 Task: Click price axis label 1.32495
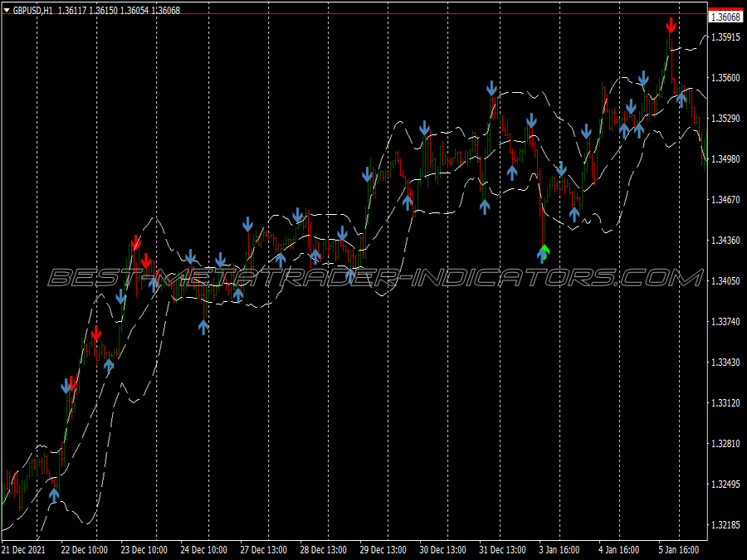725,485
